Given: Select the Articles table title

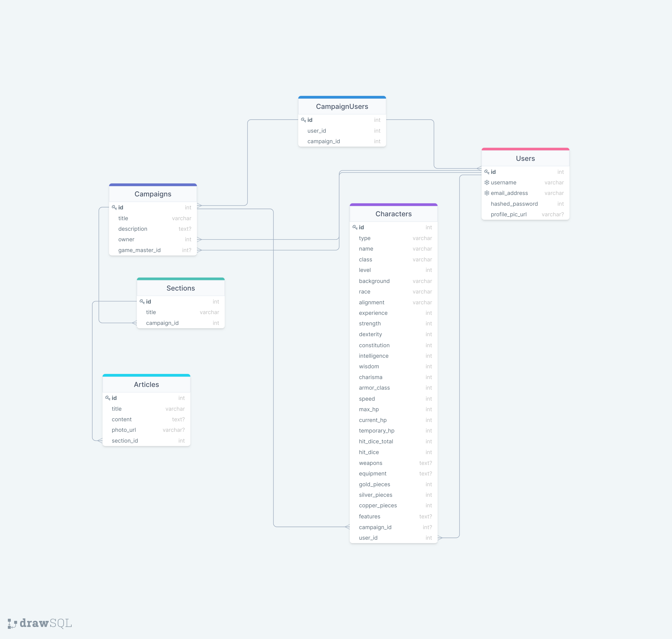Looking at the screenshot, I should click(x=146, y=384).
